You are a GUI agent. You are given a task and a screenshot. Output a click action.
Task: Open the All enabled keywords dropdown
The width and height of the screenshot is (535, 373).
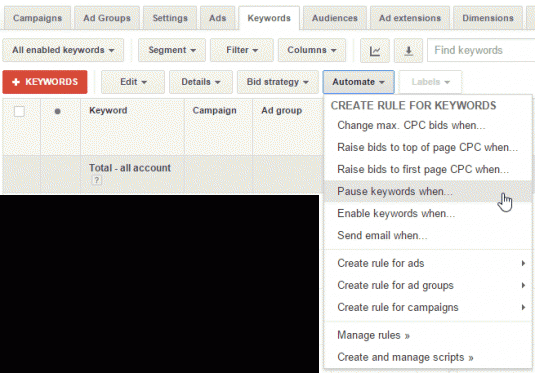coord(63,50)
